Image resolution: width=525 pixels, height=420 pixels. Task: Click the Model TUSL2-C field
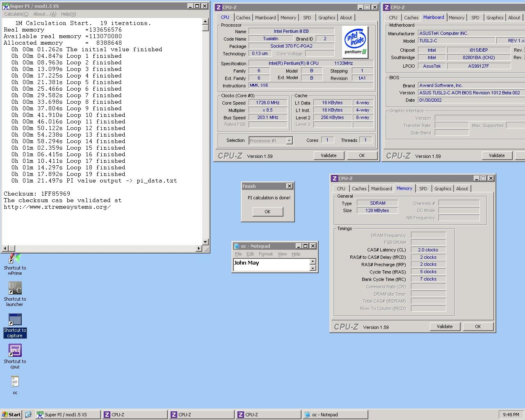click(x=456, y=41)
